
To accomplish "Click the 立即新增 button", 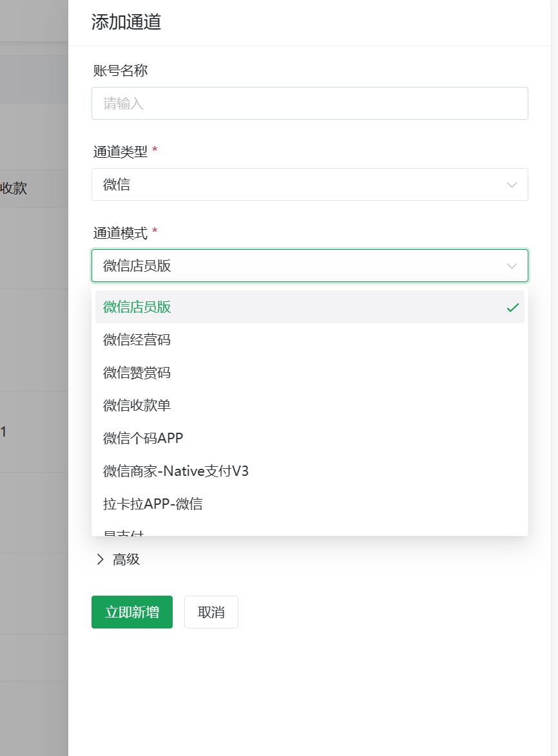I will click(131, 612).
